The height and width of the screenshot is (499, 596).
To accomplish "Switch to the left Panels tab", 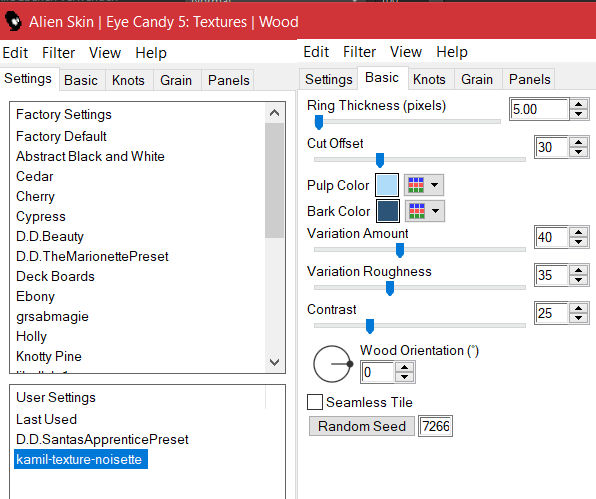I will click(x=229, y=80).
